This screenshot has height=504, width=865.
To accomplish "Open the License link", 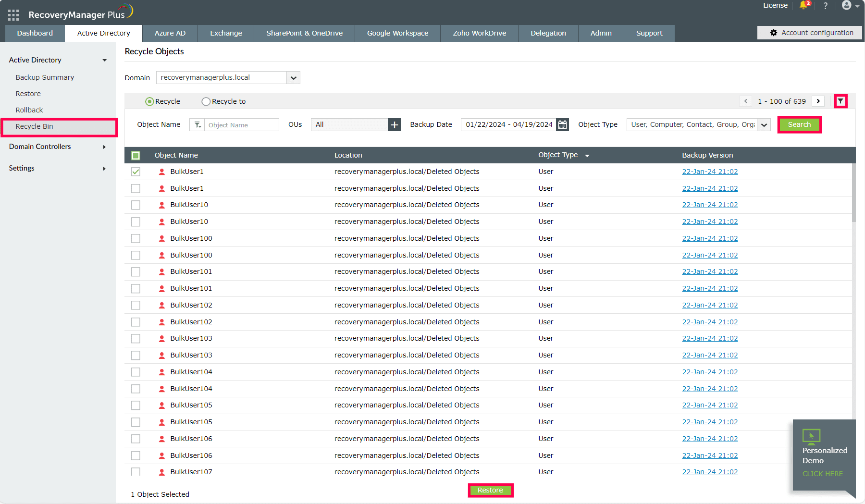I will [x=775, y=5].
